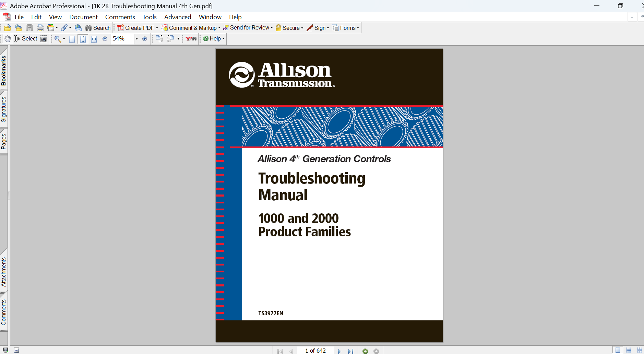Image resolution: width=644 pixels, height=354 pixels.
Task: Open the Window menu
Action: click(210, 17)
